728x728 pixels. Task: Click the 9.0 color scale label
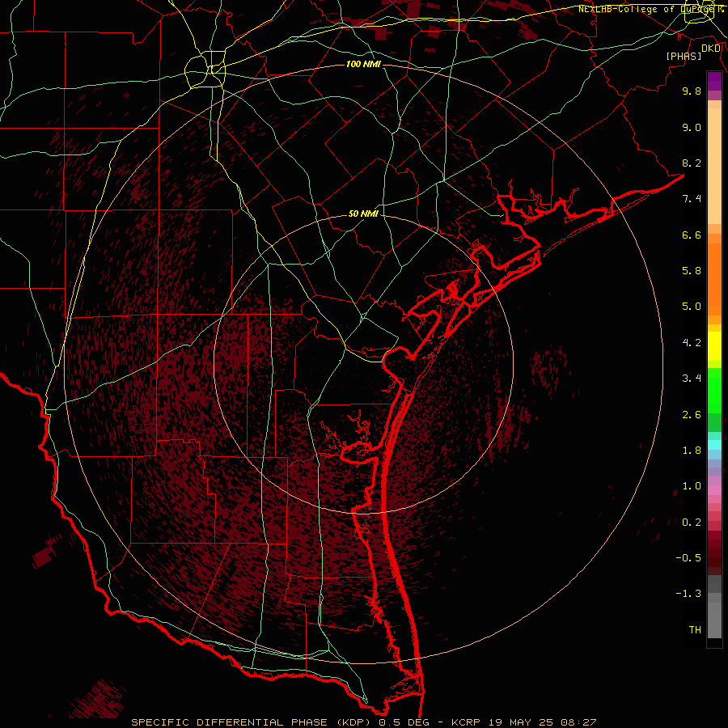692,127
